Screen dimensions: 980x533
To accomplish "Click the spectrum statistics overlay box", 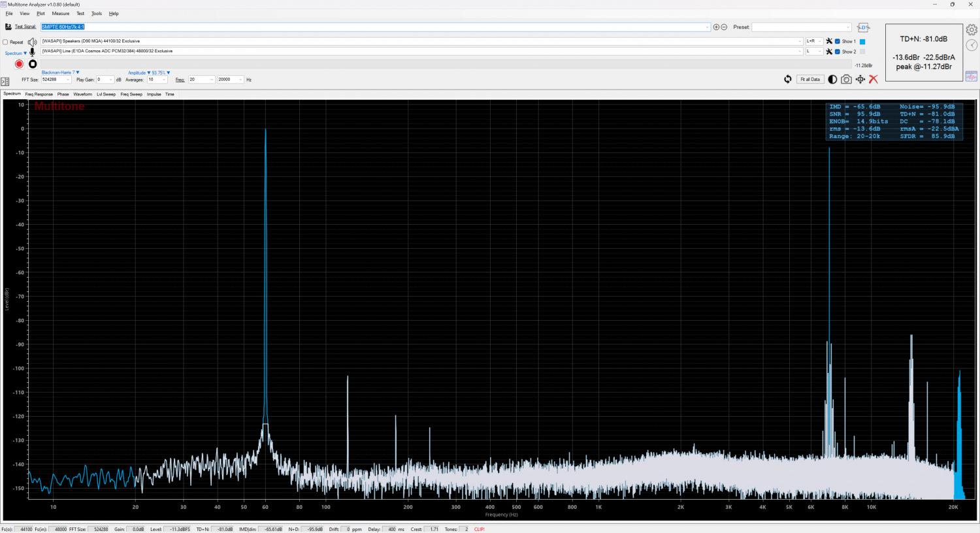I will click(x=894, y=121).
